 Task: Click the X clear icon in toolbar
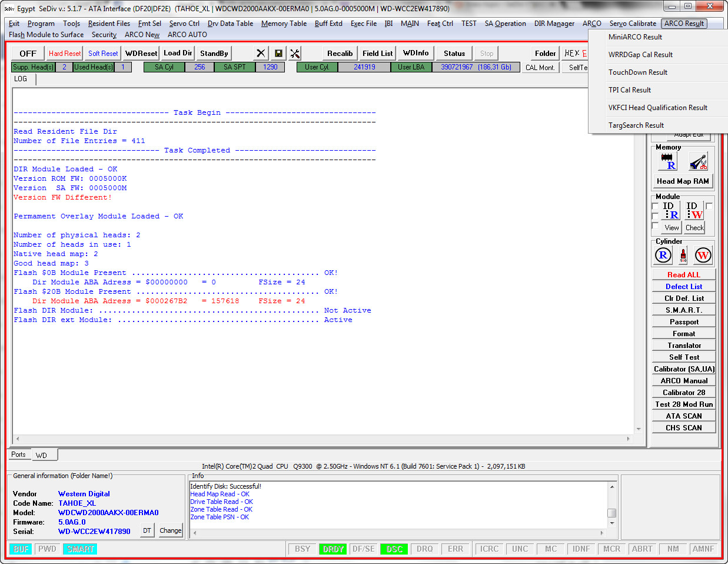coord(261,53)
